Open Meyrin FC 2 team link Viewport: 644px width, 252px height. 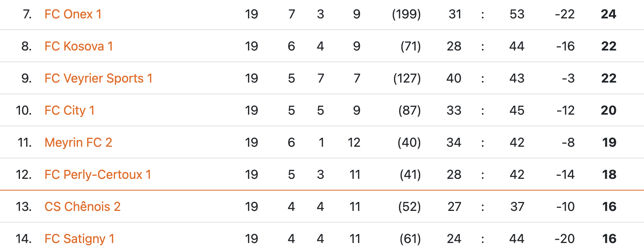click(x=78, y=143)
